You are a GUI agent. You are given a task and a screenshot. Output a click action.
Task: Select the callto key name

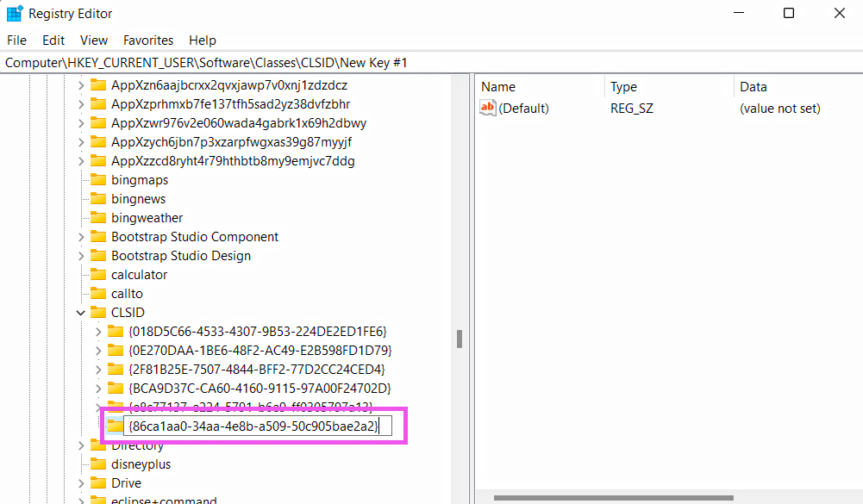(127, 293)
